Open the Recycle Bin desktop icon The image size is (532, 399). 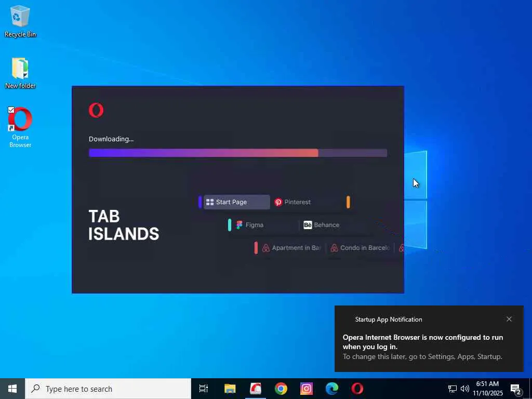click(x=20, y=21)
